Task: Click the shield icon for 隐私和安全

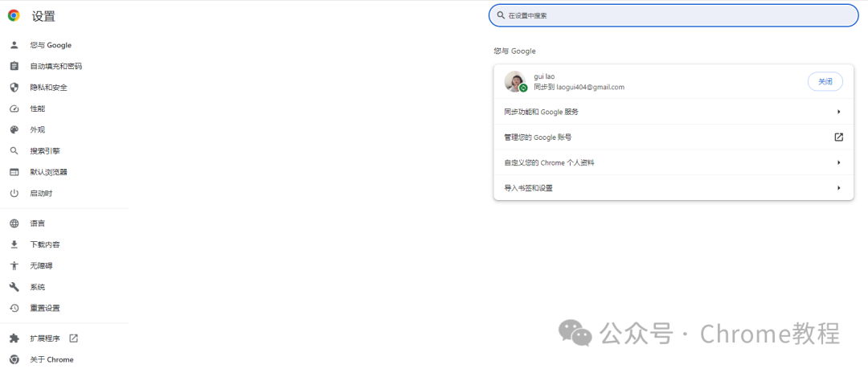Action: click(14, 88)
